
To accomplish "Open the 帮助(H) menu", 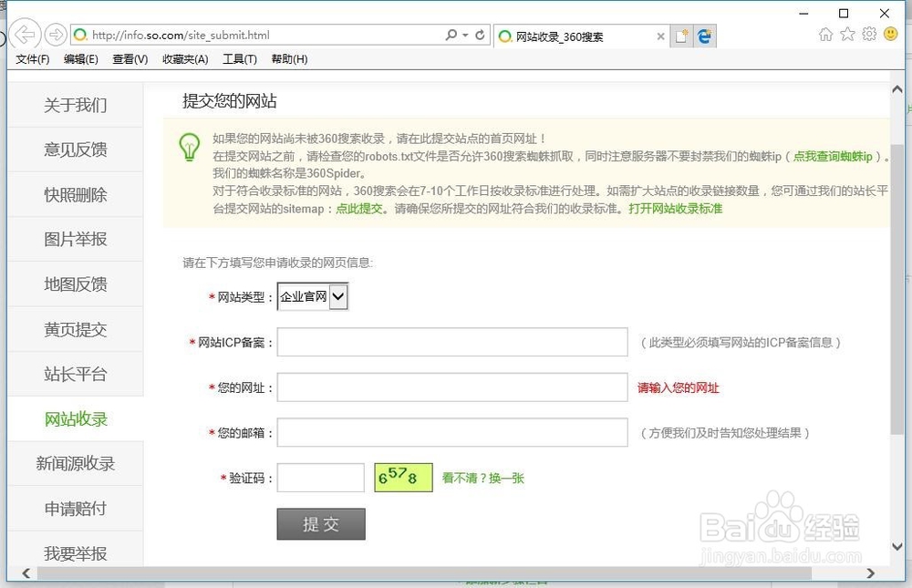I will 290,59.
